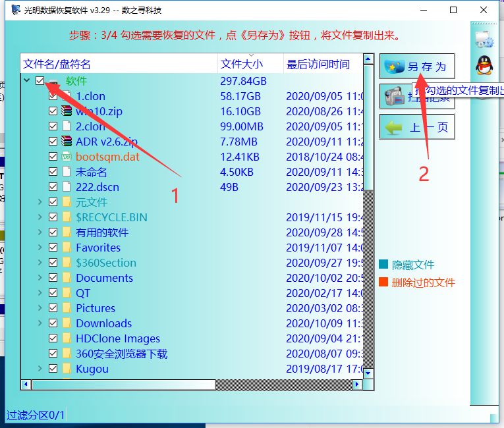Click the vertical scrollbar thumb

pyautogui.click(x=368, y=127)
